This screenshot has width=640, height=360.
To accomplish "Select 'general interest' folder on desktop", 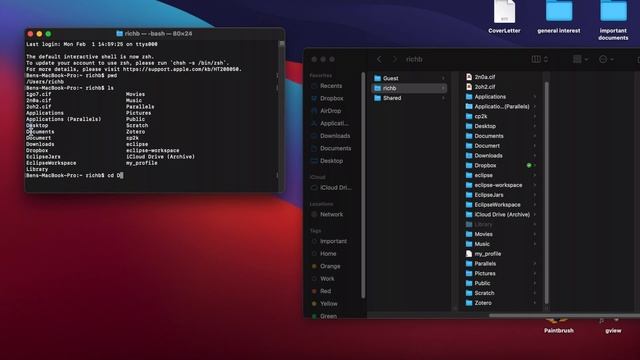I will tap(559, 17).
